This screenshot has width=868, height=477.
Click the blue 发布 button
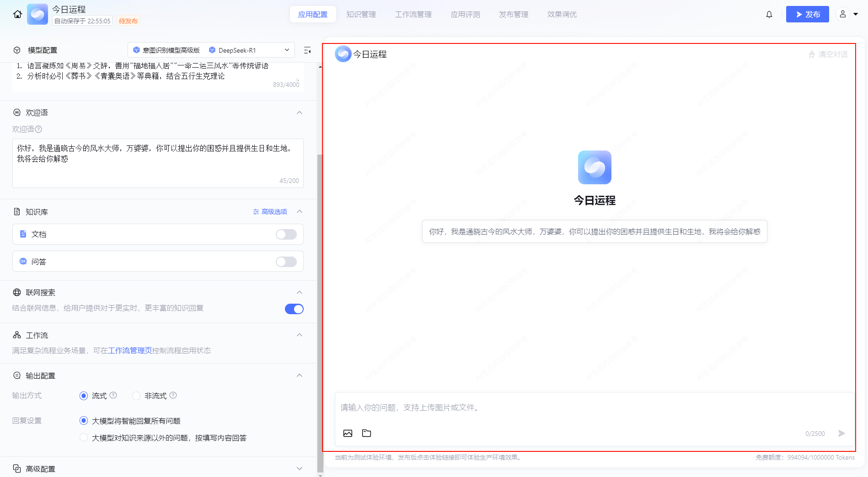coord(807,14)
